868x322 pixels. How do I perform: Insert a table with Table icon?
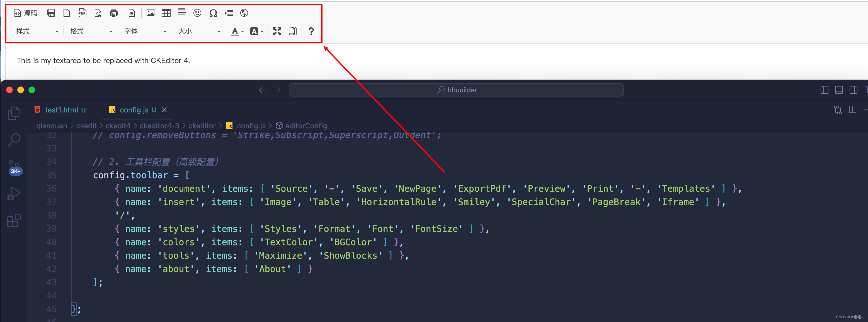(x=166, y=13)
